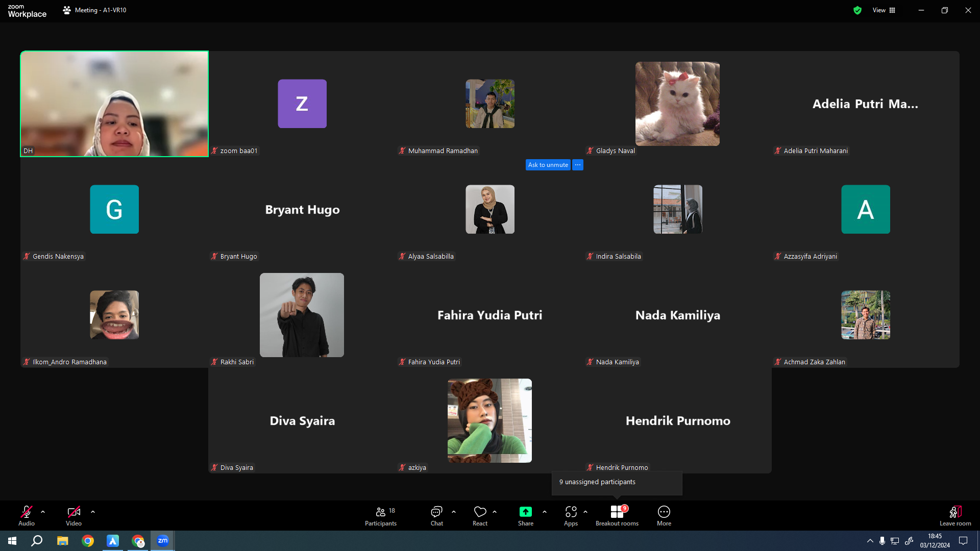Screen dimensions: 980x551
Task: Click the large Diva Syaira name
Action: pos(302,421)
